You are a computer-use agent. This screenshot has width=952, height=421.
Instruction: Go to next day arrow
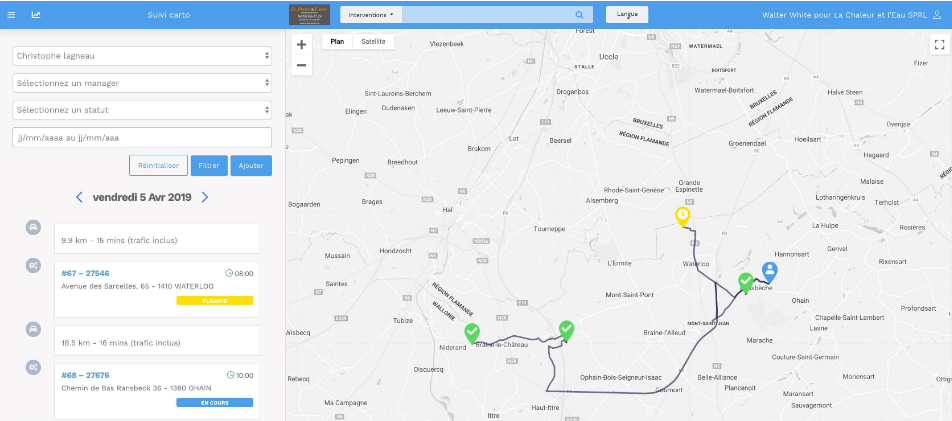[205, 197]
